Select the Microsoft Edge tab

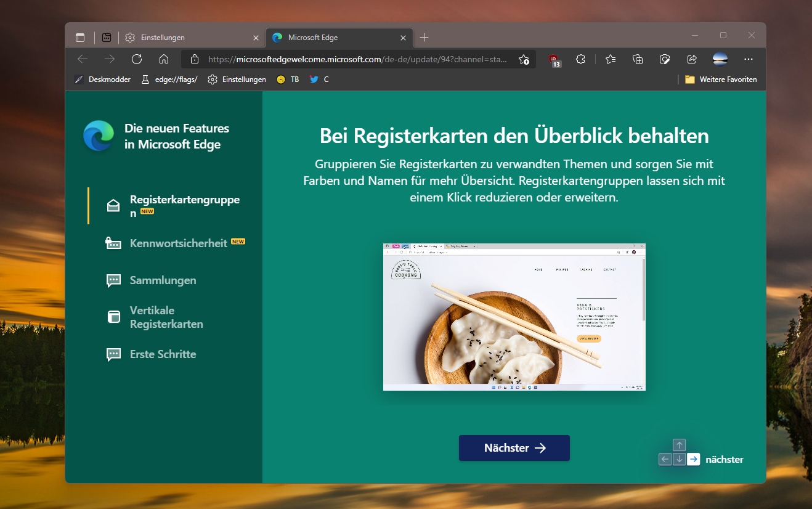click(x=339, y=38)
